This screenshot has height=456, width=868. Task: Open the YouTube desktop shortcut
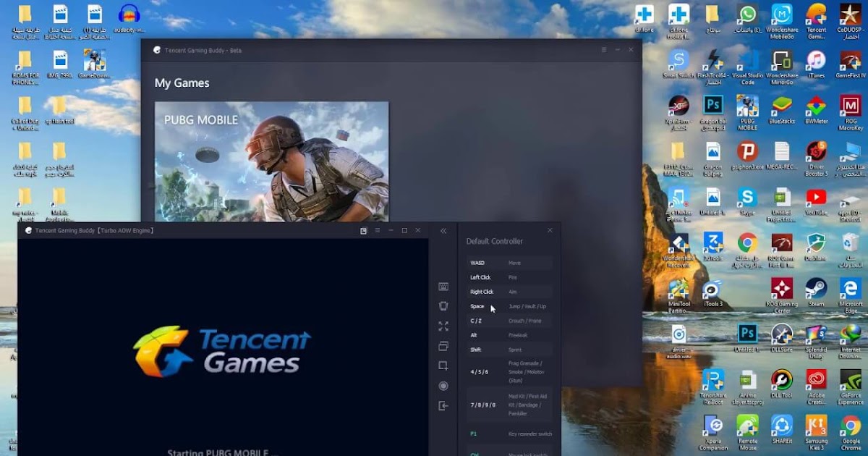tap(816, 201)
